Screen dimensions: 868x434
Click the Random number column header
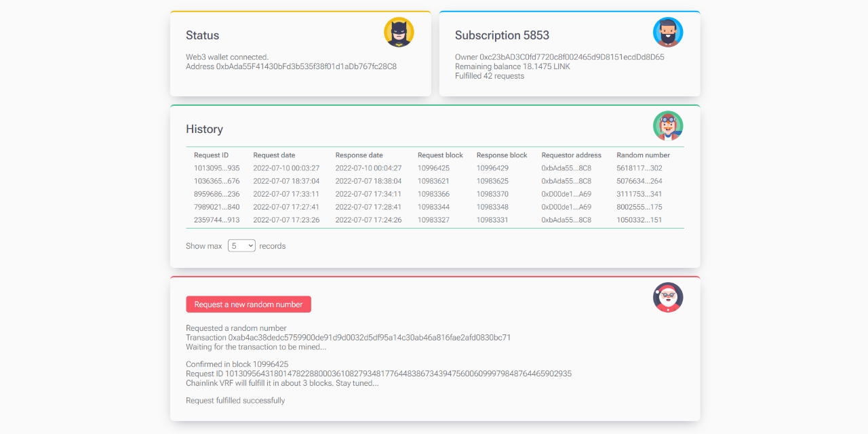[x=643, y=155]
